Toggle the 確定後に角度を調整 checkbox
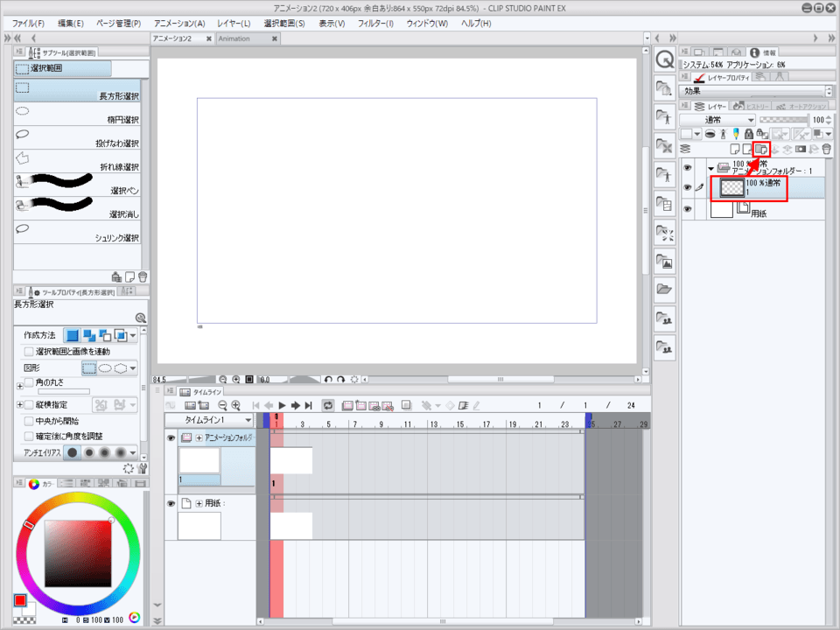Image resolution: width=840 pixels, height=630 pixels. click(x=29, y=436)
